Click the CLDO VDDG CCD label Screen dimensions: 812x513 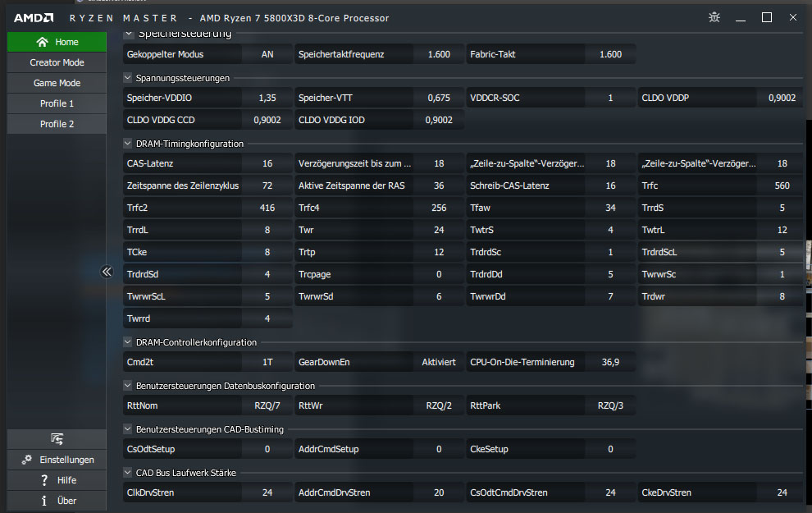[x=161, y=120]
